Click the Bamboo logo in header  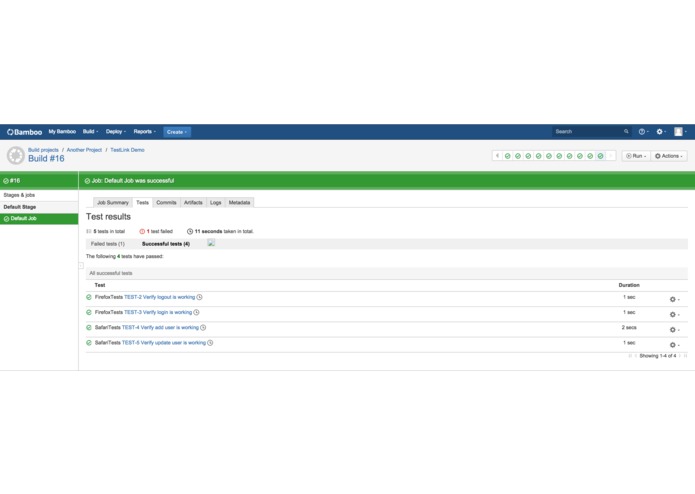(24, 132)
